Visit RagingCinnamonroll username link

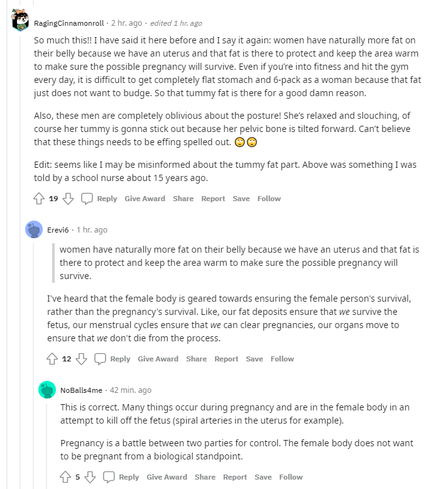(69, 23)
